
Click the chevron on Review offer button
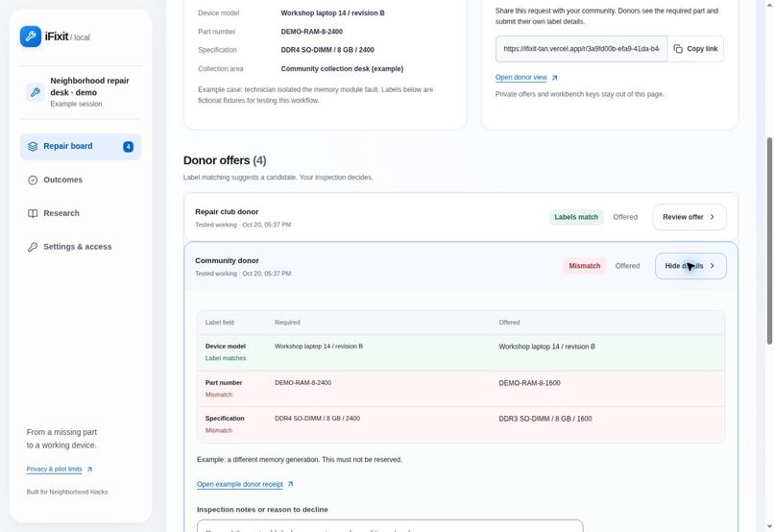tap(713, 217)
